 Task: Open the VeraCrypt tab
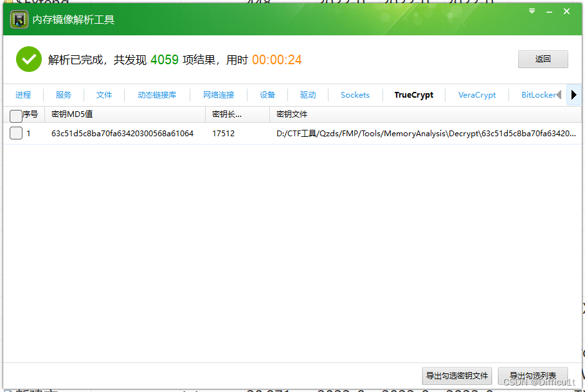pos(477,94)
